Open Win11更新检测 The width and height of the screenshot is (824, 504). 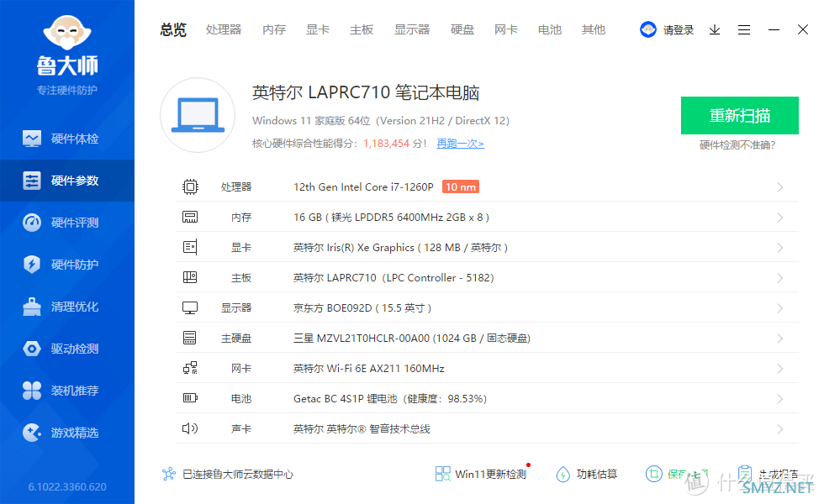pos(481,474)
